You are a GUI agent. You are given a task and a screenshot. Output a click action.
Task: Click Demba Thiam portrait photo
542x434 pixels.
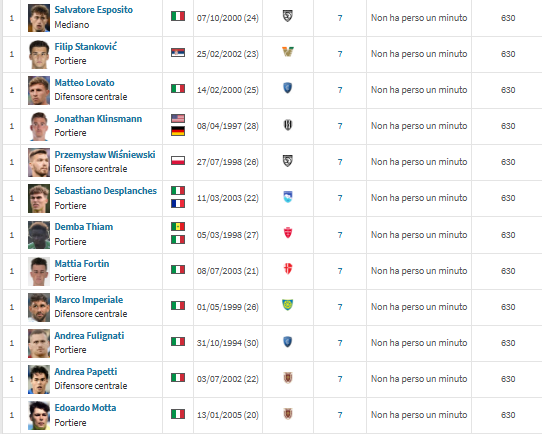[x=39, y=235]
